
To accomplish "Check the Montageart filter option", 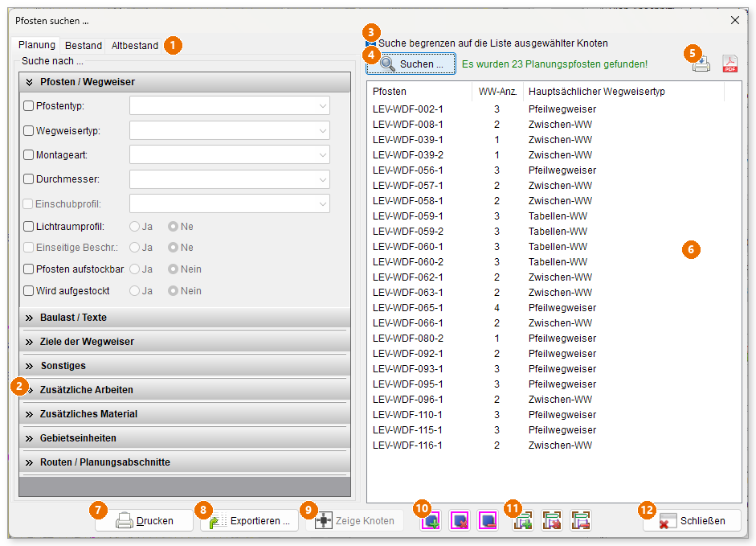I will click(x=28, y=155).
